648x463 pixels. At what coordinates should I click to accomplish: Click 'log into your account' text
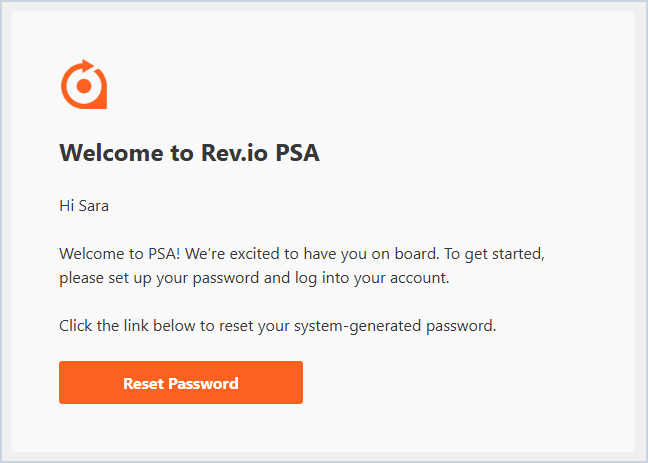pos(372,278)
